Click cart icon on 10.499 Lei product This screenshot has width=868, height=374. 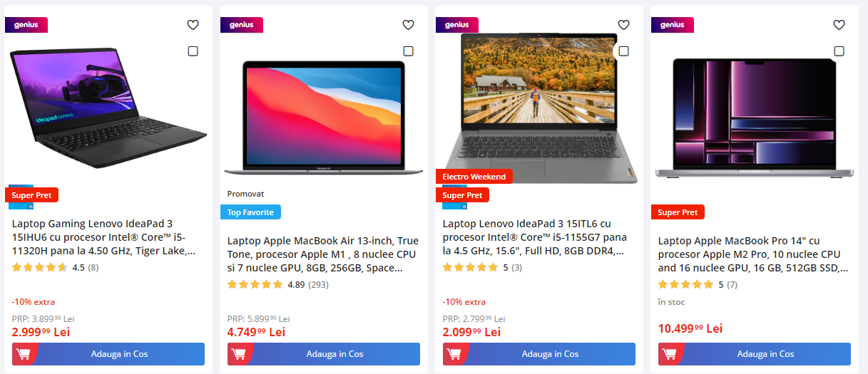point(670,354)
